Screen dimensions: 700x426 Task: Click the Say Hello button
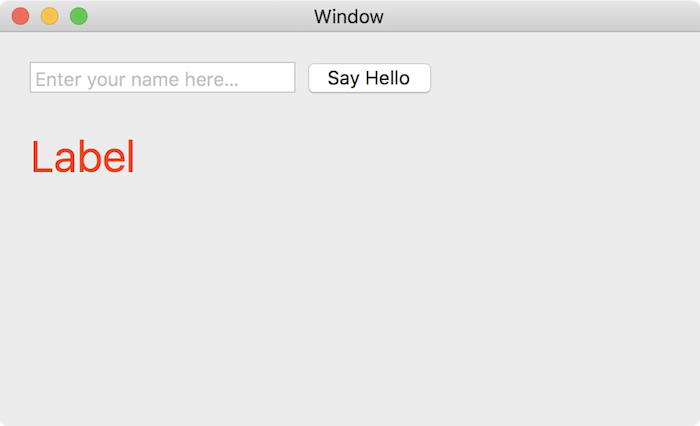point(369,78)
